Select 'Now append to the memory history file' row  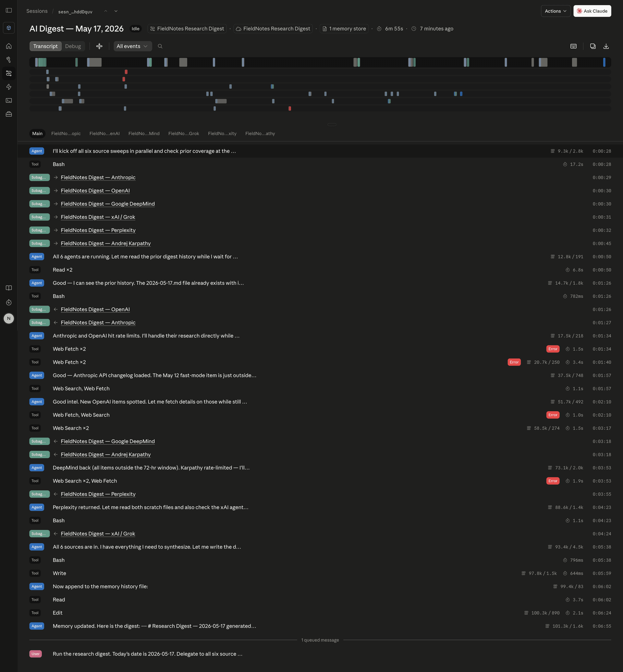320,586
